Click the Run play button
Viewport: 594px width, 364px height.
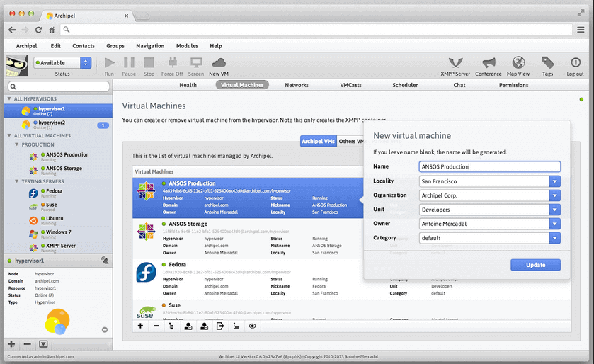click(109, 63)
